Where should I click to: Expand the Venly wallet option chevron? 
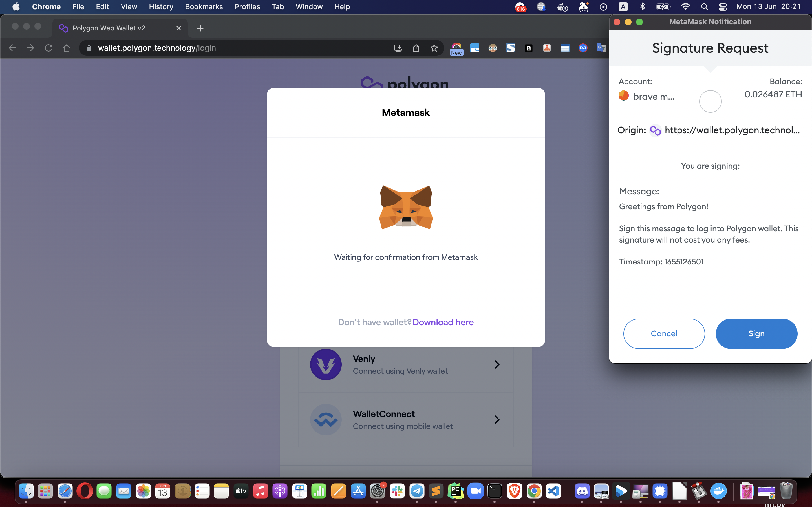coord(497,364)
